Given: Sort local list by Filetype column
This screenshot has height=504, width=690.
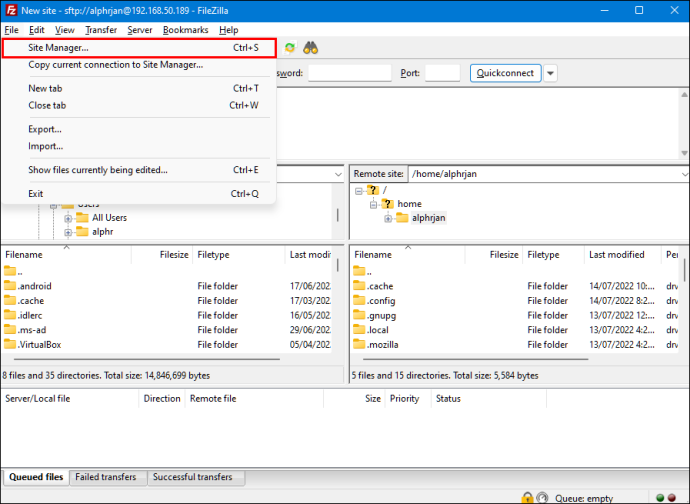Looking at the screenshot, I should point(239,254).
